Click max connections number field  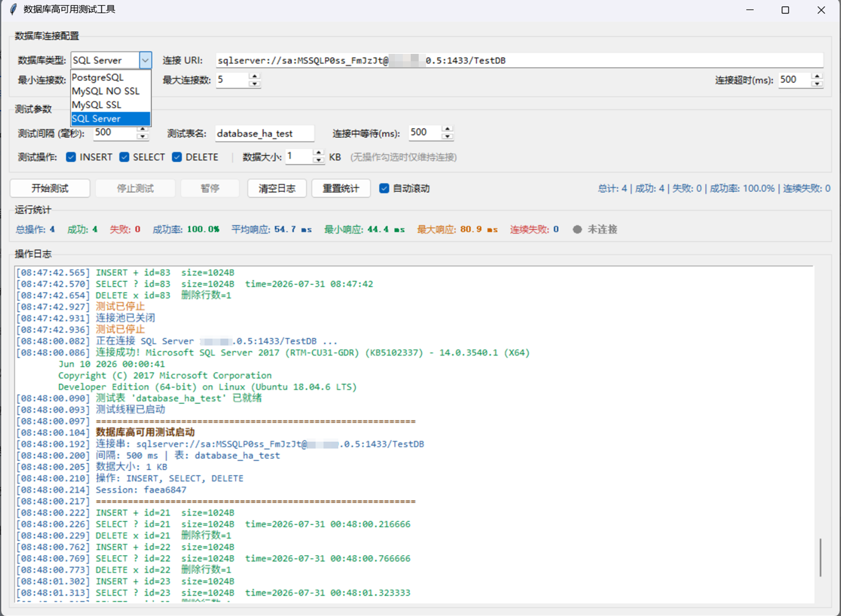click(233, 80)
